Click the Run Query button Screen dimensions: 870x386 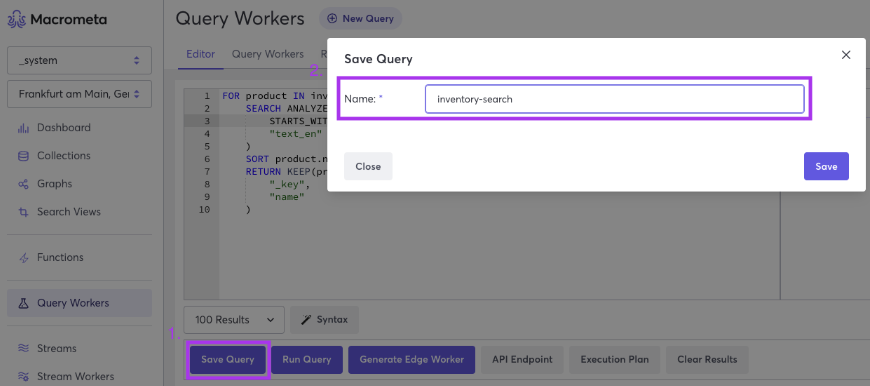307,359
